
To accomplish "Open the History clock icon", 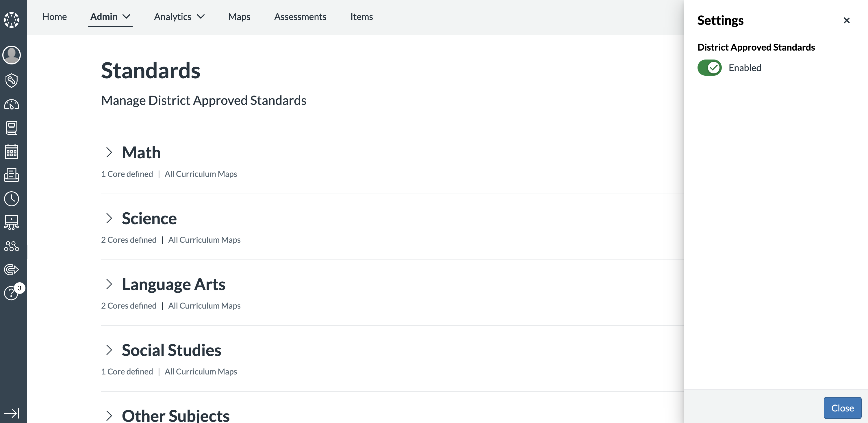I will pyautogui.click(x=12, y=199).
